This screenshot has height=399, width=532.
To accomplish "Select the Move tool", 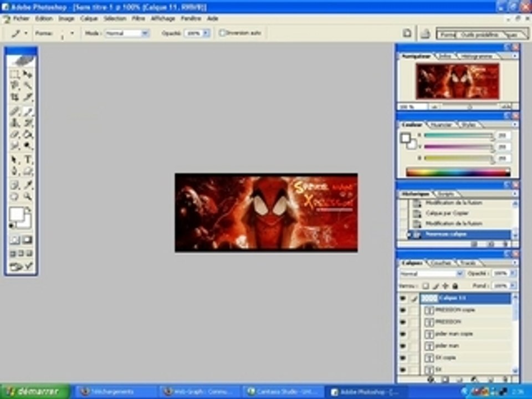I will (28, 74).
